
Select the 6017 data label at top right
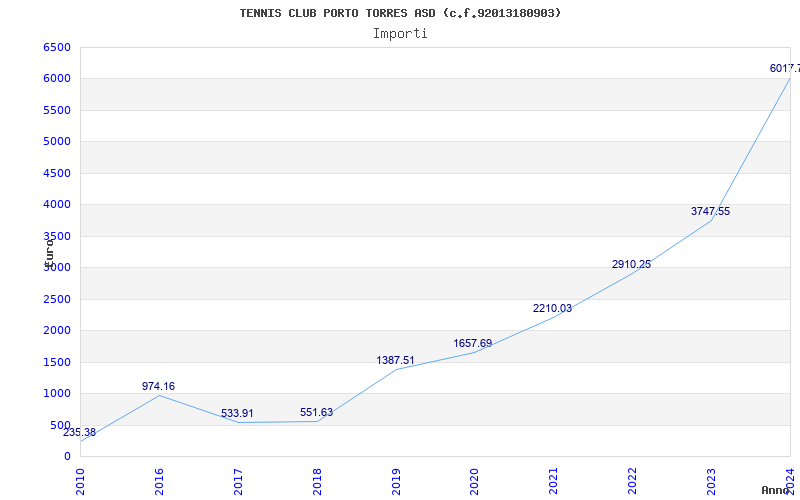pos(785,68)
